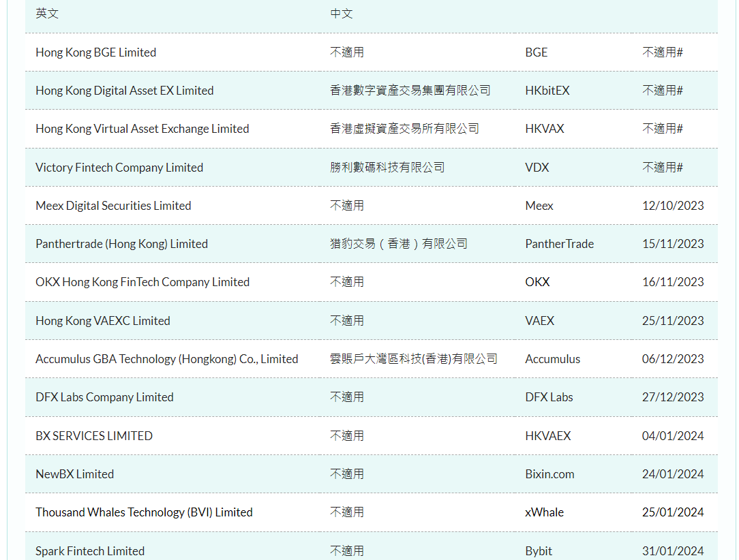Click the Accumulus platform cell
739x560 pixels.
pos(552,359)
